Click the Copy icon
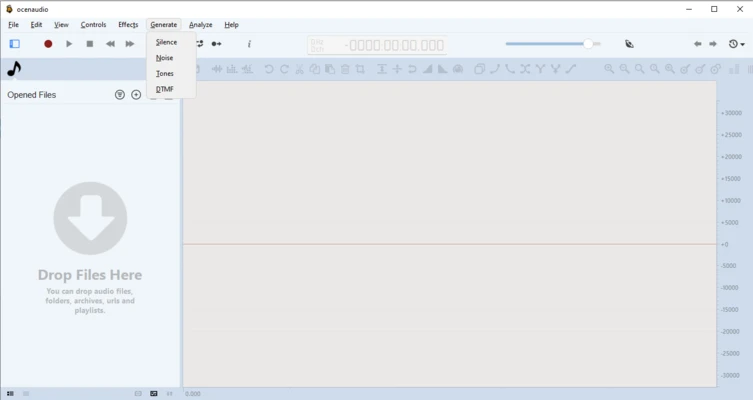Viewport: 753px width, 400px height. point(315,69)
